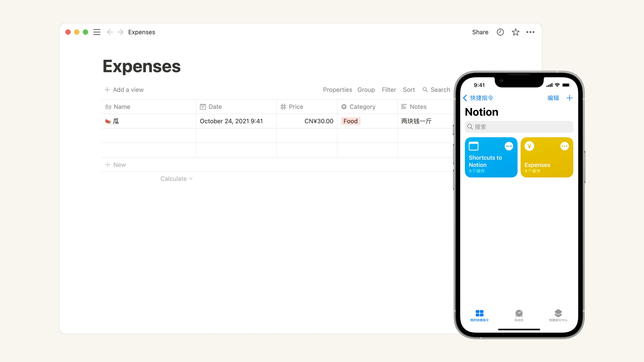Click Share in the Notion window
Viewport: 644px width, 362px height.
tap(480, 32)
